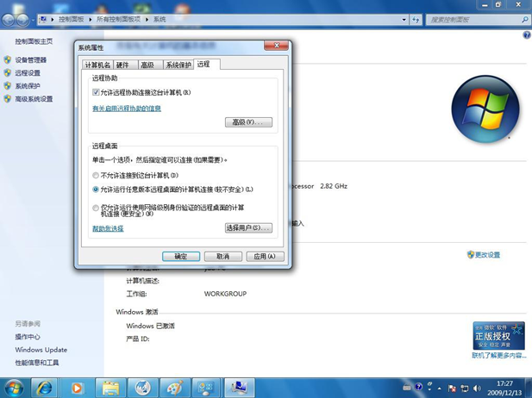Click 正版授权 genuine software badge
The height and width of the screenshot is (398, 532).
(498, 336)
